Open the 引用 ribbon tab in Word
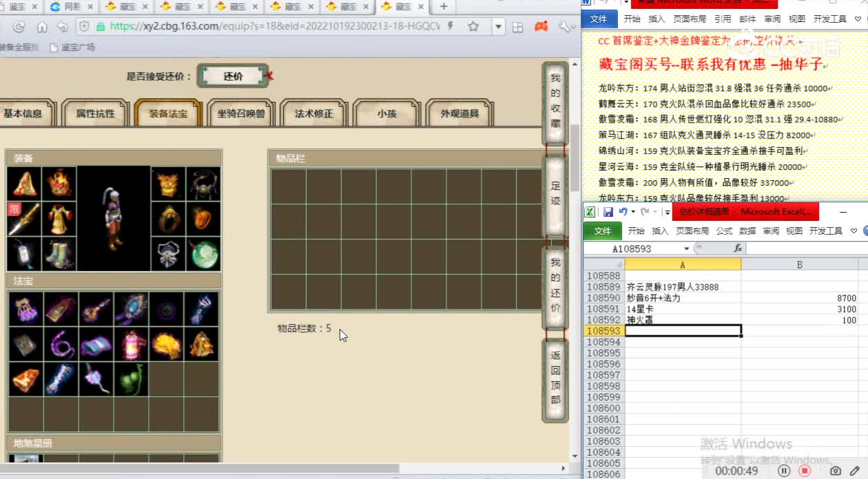The width and height of the screenshot is (868, 479). click(723, 19)
